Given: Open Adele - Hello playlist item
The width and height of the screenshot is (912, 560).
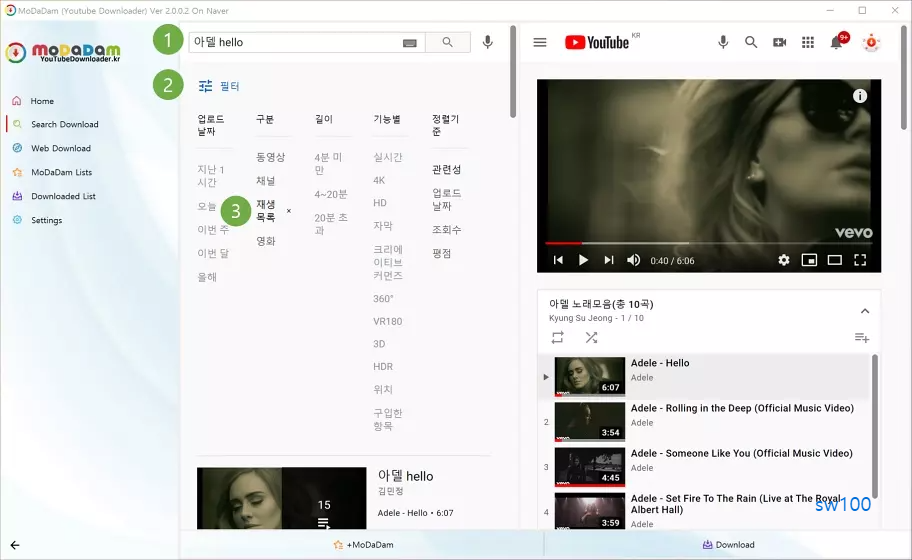Looking at the screenshot, I should 704,376.
